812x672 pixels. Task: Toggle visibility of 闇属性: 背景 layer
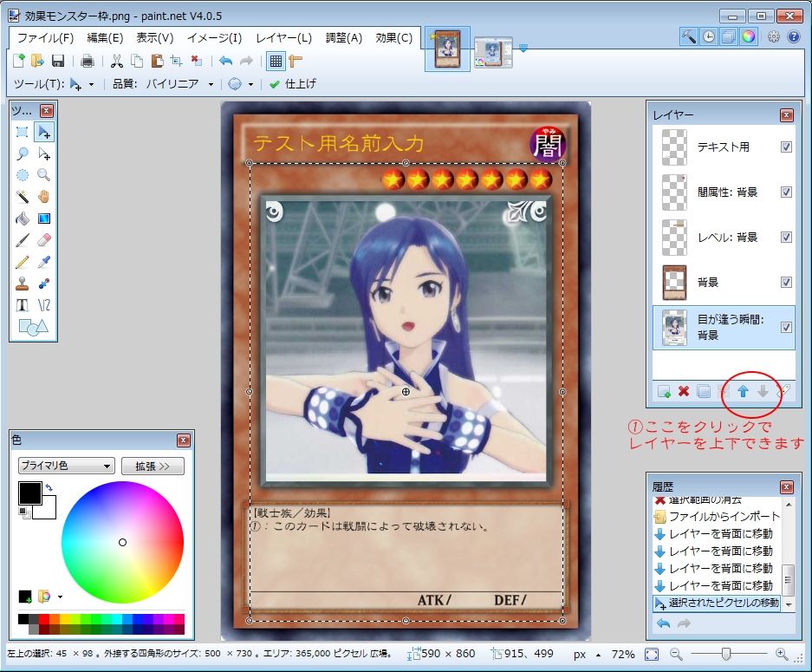coord(786,192)
